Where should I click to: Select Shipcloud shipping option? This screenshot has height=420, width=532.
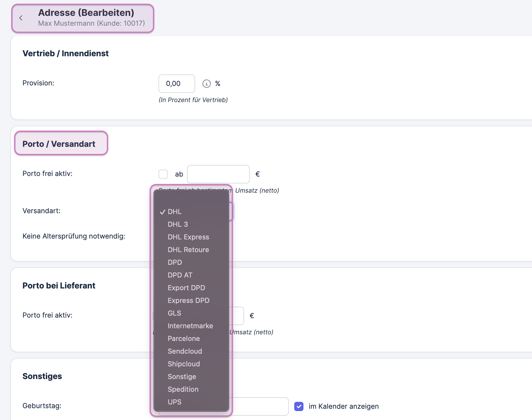point(184,364)
